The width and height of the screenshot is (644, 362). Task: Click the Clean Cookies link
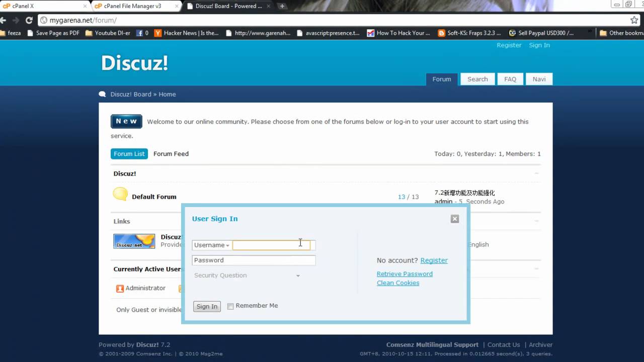[x=398, y=283]
